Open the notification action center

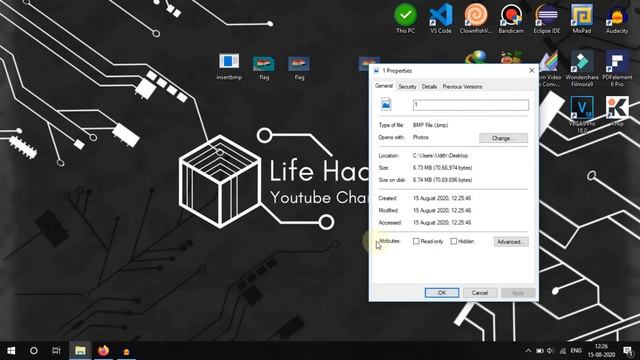(628, 351)
